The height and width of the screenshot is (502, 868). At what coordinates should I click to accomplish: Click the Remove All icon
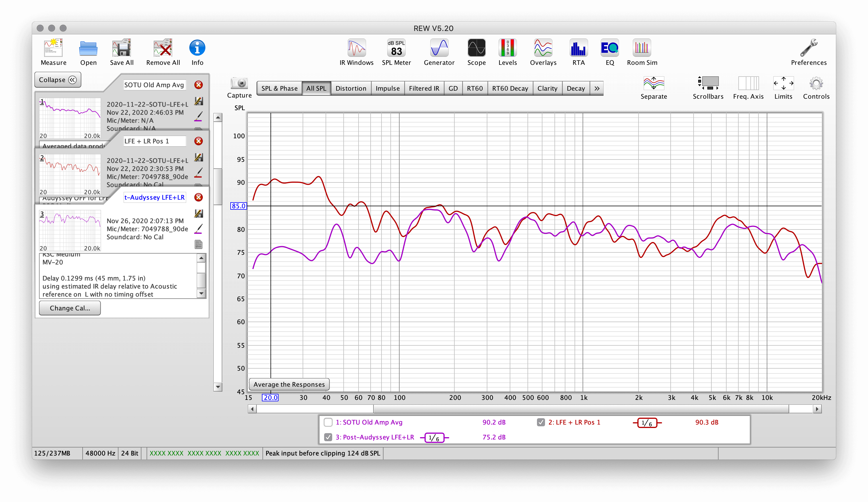(163, 48)
